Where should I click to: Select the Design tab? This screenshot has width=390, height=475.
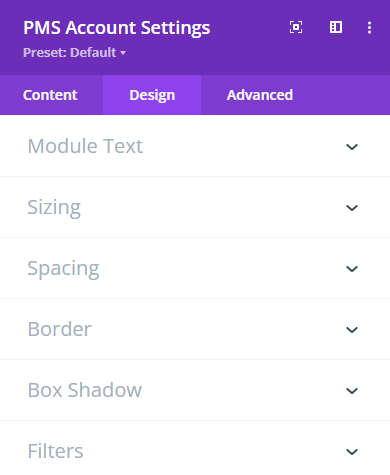click(x=152, y=95)
